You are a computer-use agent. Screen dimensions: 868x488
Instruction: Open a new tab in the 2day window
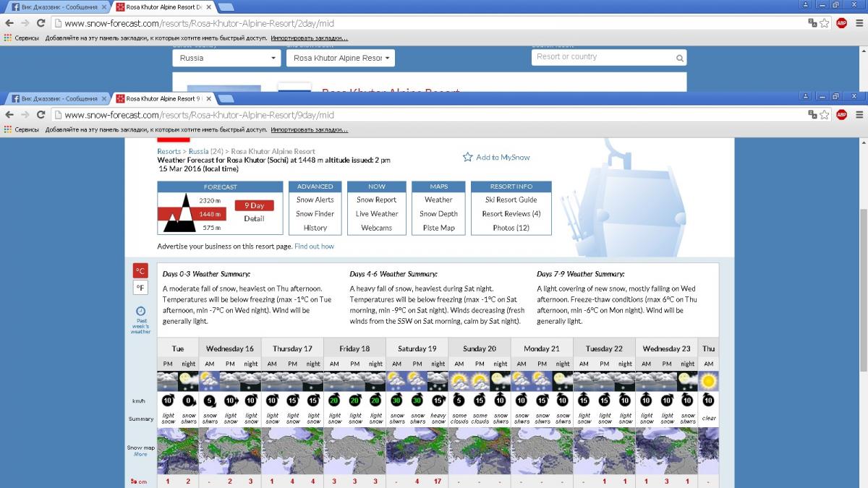(225, 7)
